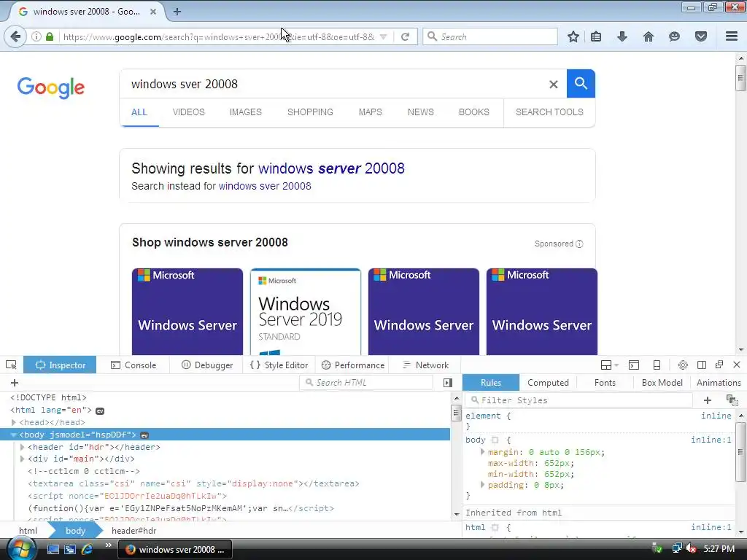Open the Firefox hamburger menu
The width and height of the screenshot is (747, 560).
(732, 36)
